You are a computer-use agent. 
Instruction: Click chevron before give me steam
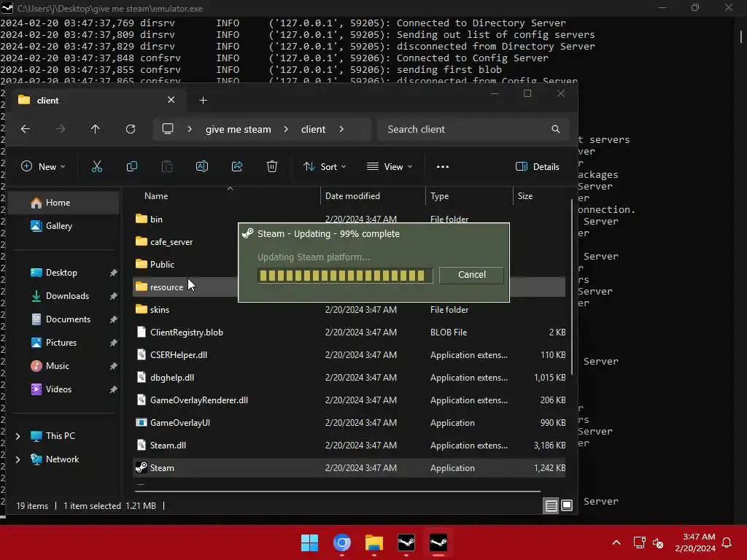pyautogui.click(x=190, y=130)
